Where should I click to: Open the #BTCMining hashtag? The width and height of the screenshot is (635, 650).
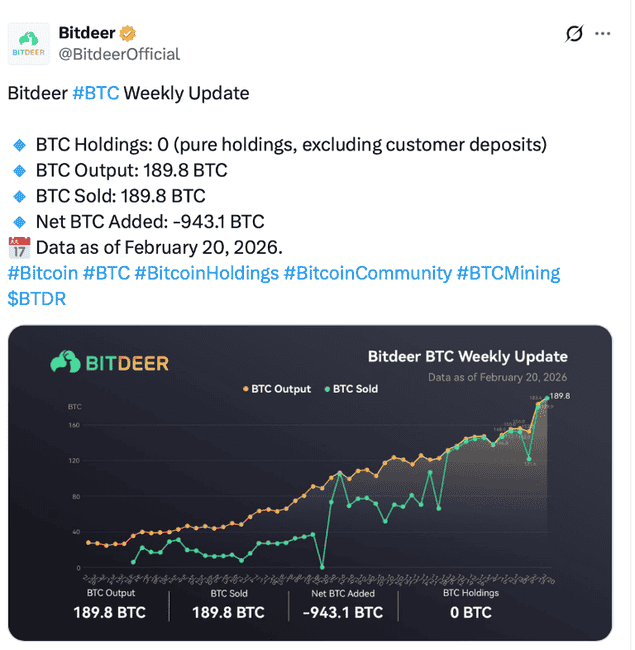tap(508, 273)
